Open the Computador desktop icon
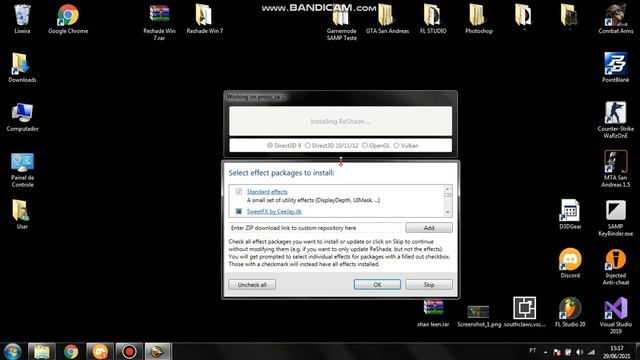The width and height of the screenshot is (640, 360). coord(22,116)
